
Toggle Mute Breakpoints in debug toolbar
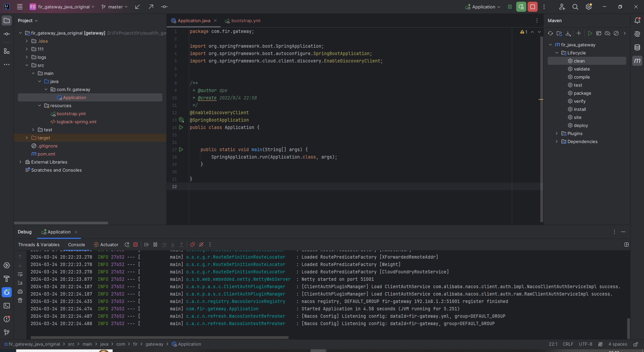201,245
